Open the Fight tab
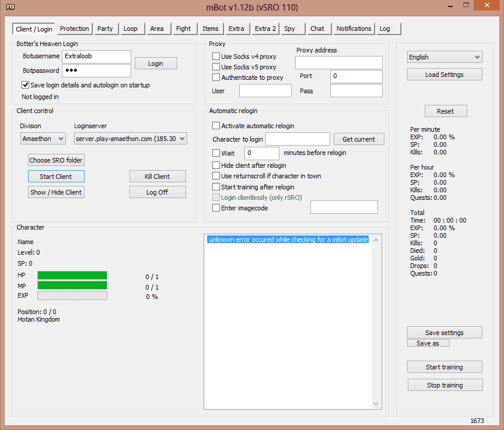The image size is (504, 430). click(184, 29)
